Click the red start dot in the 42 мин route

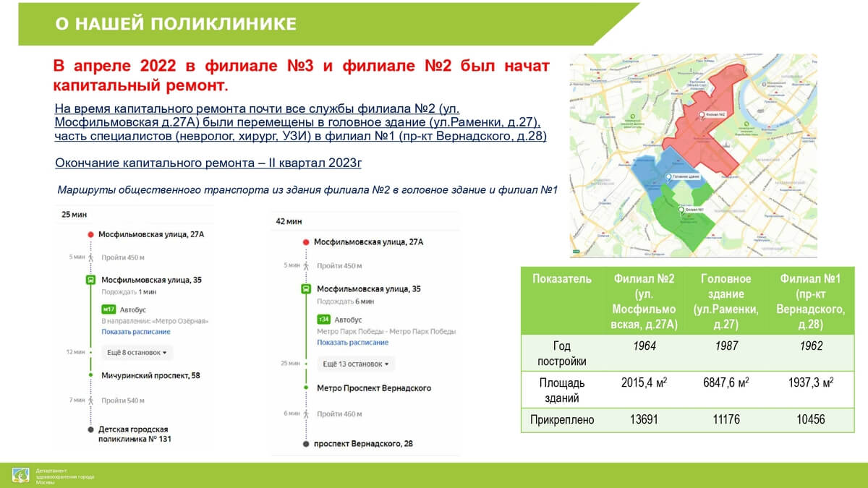tap(305, 242)
